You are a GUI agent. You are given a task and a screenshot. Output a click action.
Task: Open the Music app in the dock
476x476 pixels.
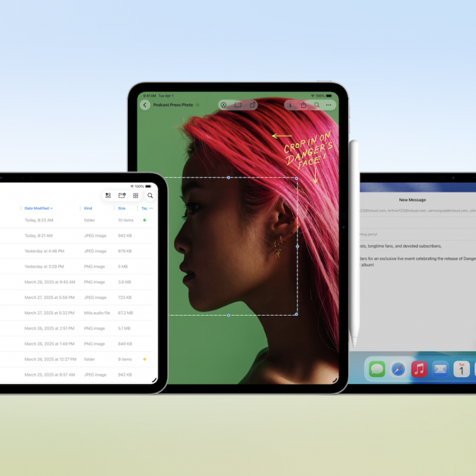419,369
